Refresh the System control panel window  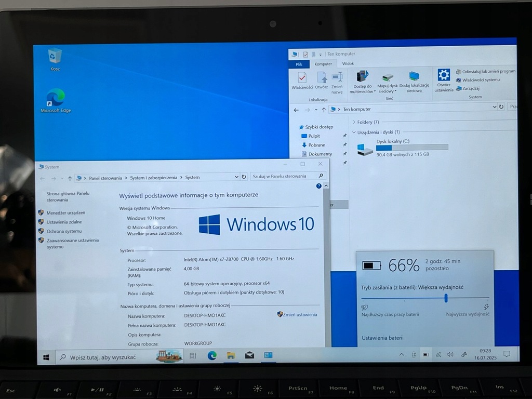[x=244, y=177]
